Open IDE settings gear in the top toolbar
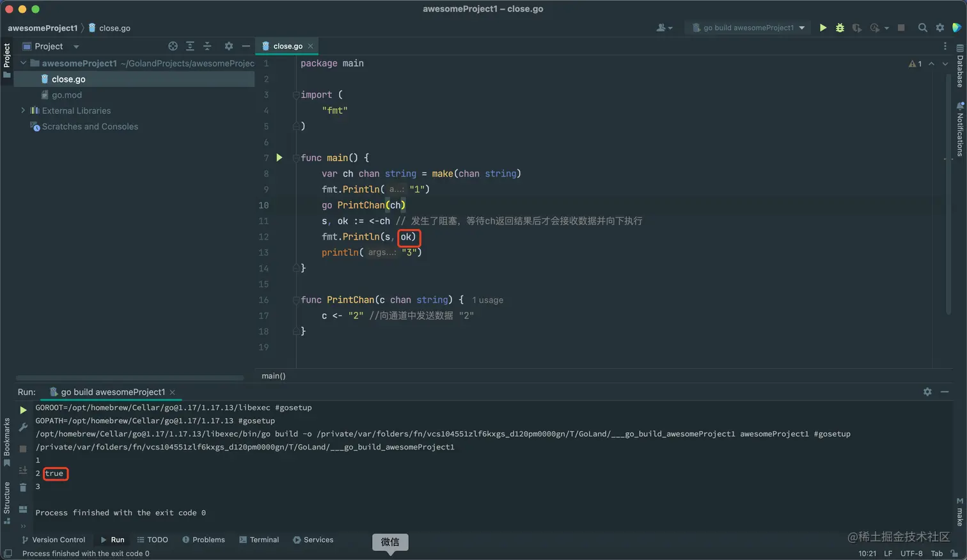967x560 pixels. 939,27
